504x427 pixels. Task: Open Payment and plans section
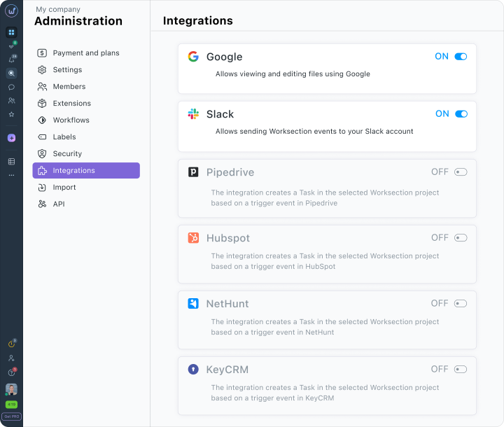tap(86, 53)
